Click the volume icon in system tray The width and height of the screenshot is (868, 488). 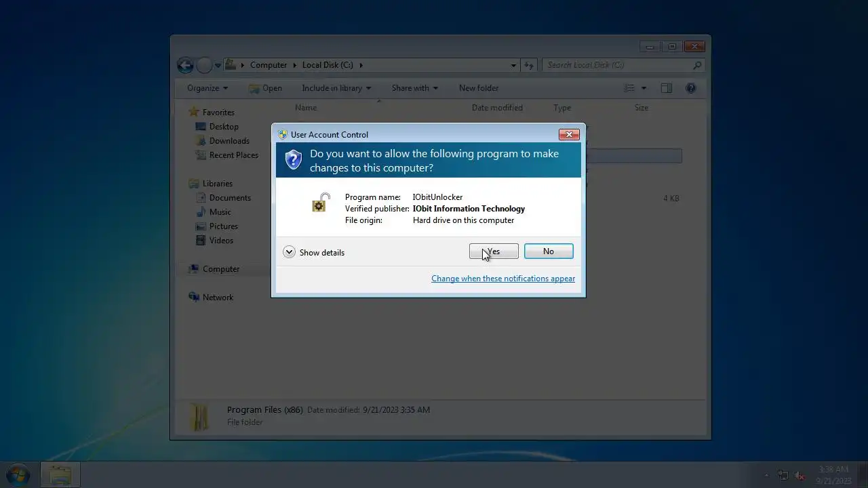point(800,475)
